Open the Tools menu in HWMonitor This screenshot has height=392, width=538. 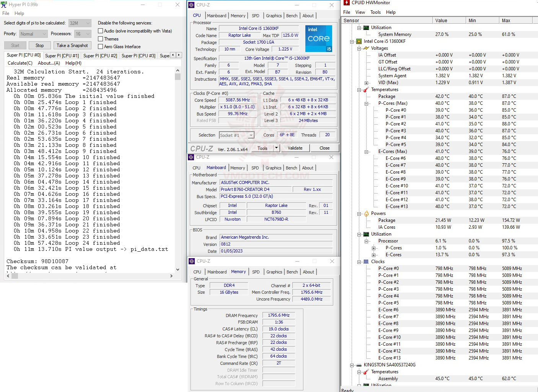point(376,12)
